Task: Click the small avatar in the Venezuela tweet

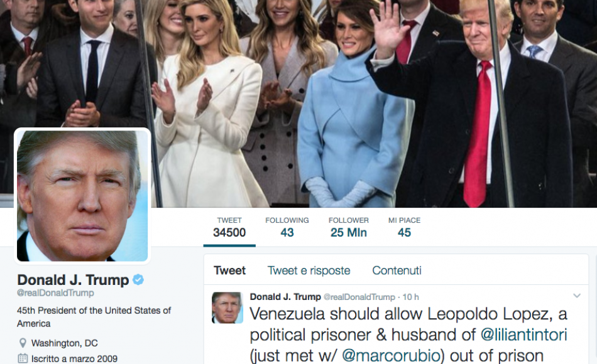Action: 227,308
